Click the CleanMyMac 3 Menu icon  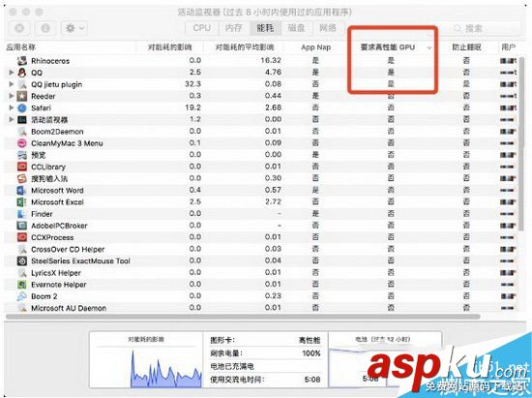coord(22,143)
